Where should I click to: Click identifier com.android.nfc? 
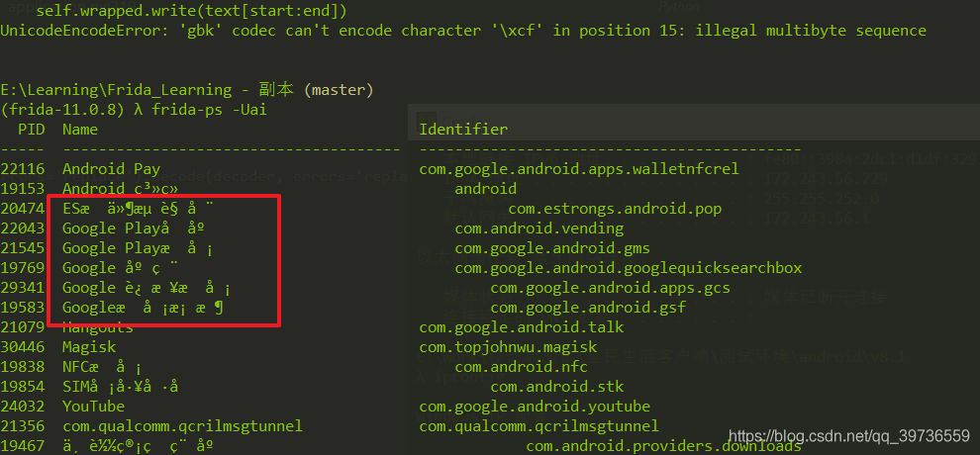tap(522, 367)
